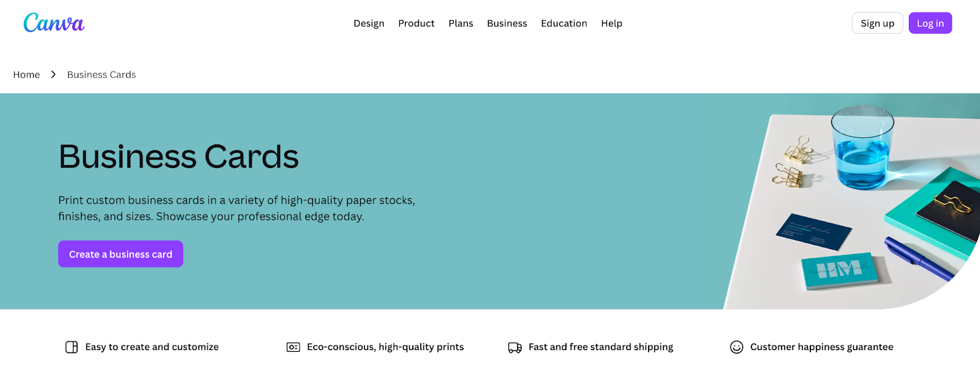Click the delivery truck shipping icon

(515, 348)
